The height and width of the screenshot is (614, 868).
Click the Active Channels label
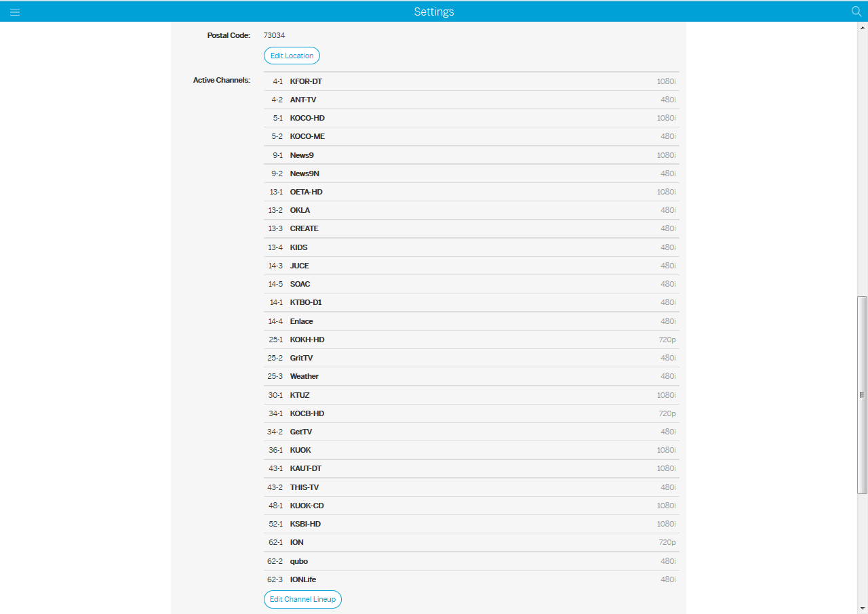pos(222,81)
